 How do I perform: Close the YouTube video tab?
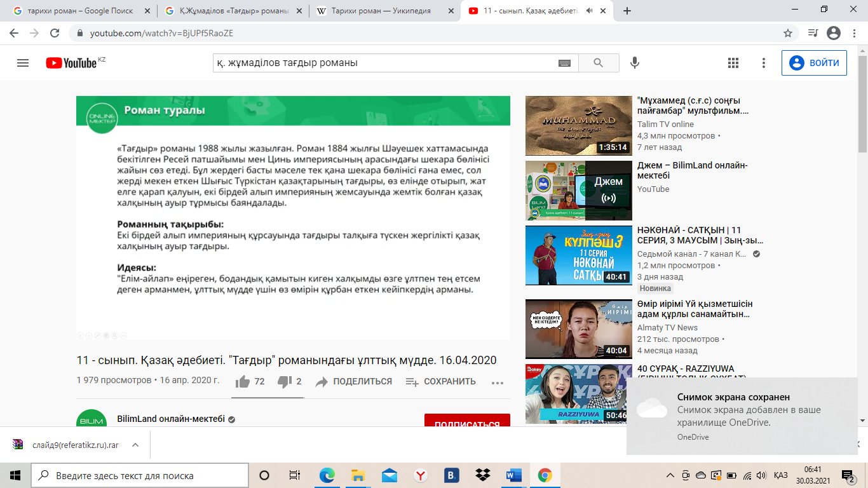(x=603, y=11)
